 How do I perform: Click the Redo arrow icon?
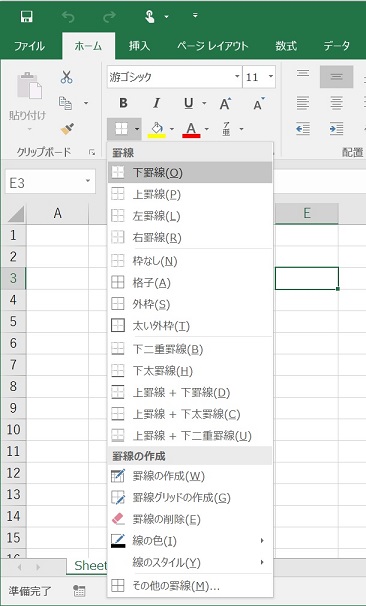(x=109, y=16)
